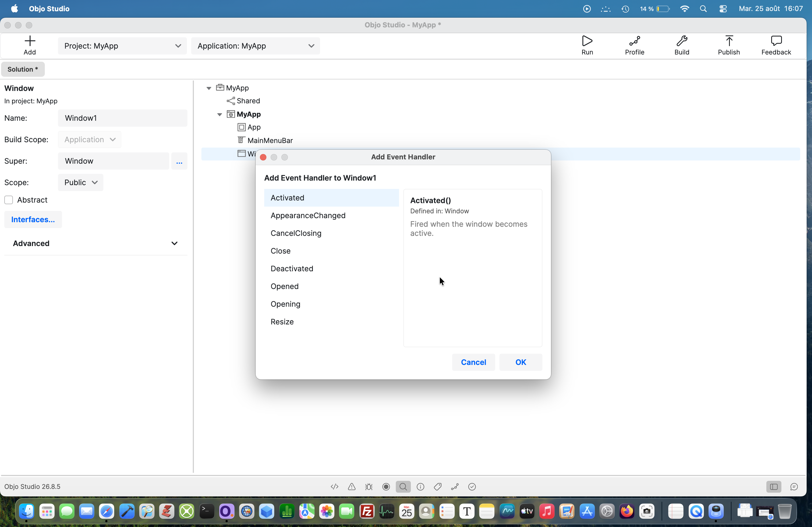Select the AppearanceChanged event

[331, 216]
